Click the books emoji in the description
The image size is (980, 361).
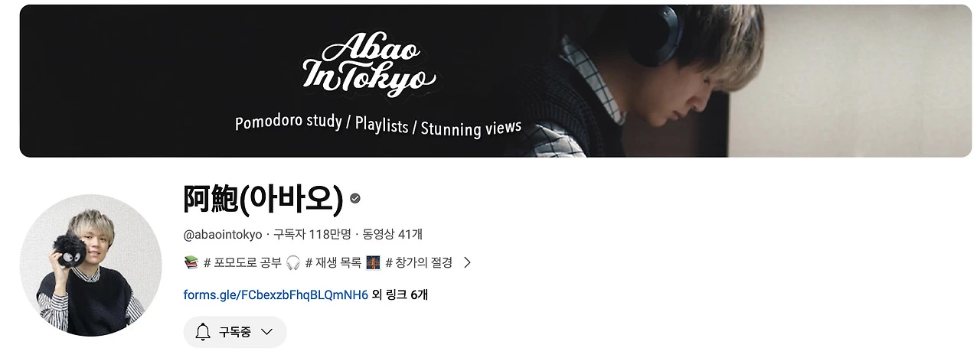pos(191,262)
